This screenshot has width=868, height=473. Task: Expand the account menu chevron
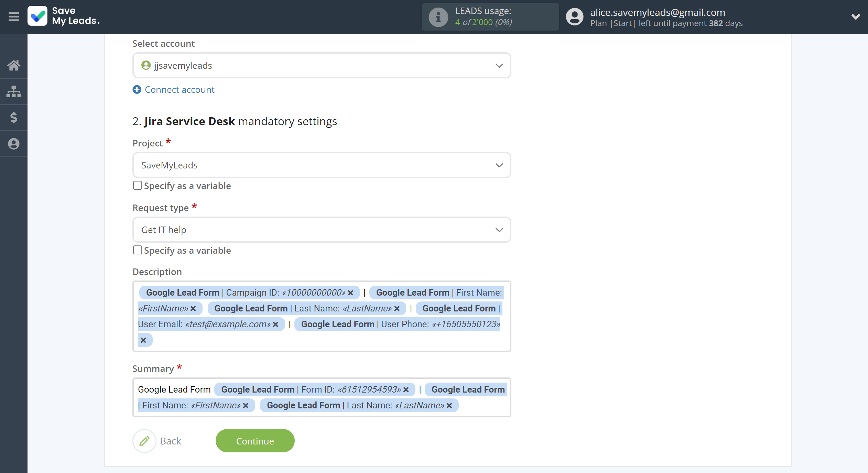[856, 16]
